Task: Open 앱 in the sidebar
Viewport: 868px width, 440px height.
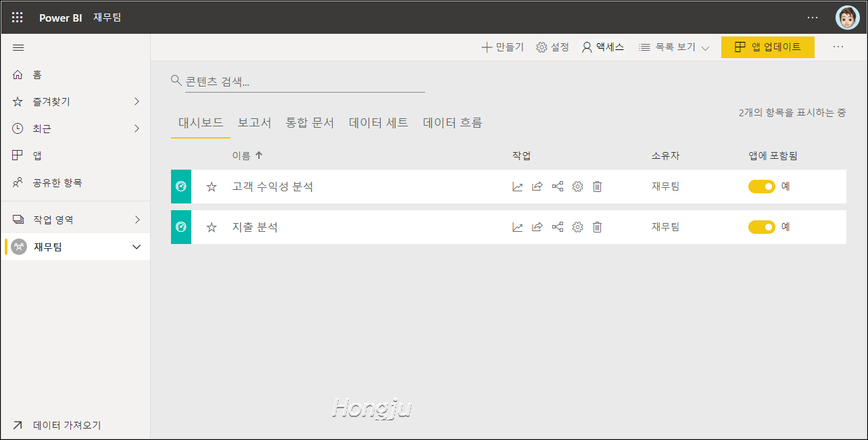Action: coord(76,155)
